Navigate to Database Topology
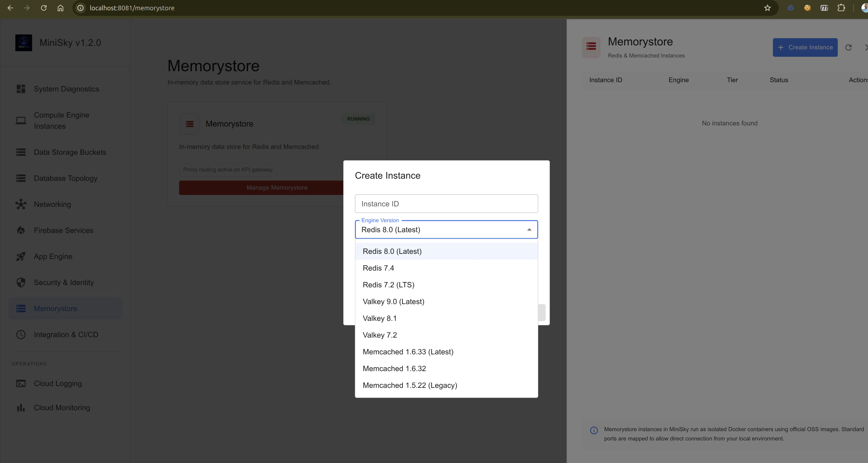Screen dimensions: 868x463 tap(65, 178)
